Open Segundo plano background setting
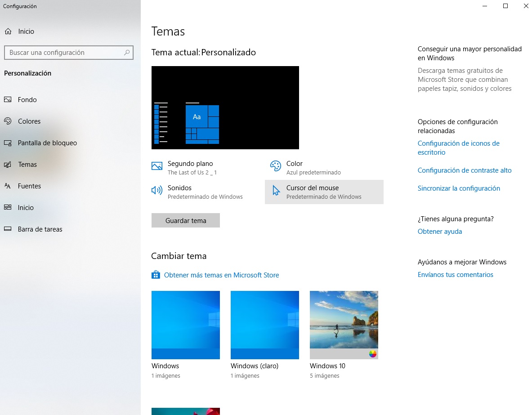 tap(190, 168)
